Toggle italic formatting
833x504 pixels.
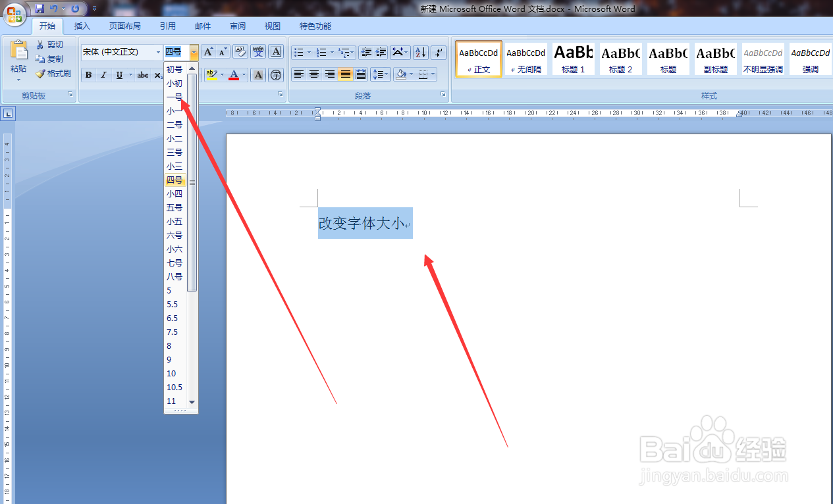coord(103,75)
